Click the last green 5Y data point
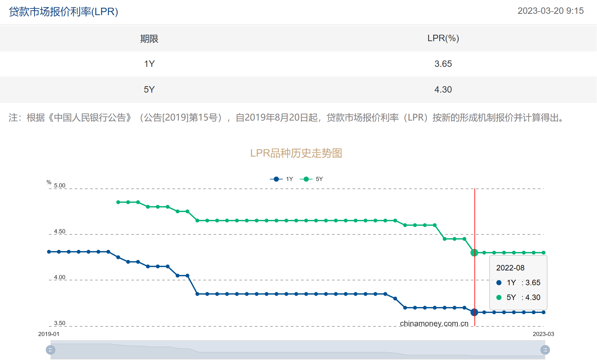This screenshot has width=597, height=364. [x=544, y=253]
